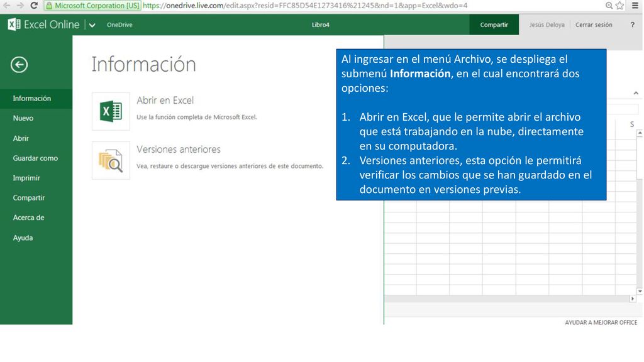This screenshot has width=644, height=362.
Task: Click the Compartir button in header
Action: (494, 25)
